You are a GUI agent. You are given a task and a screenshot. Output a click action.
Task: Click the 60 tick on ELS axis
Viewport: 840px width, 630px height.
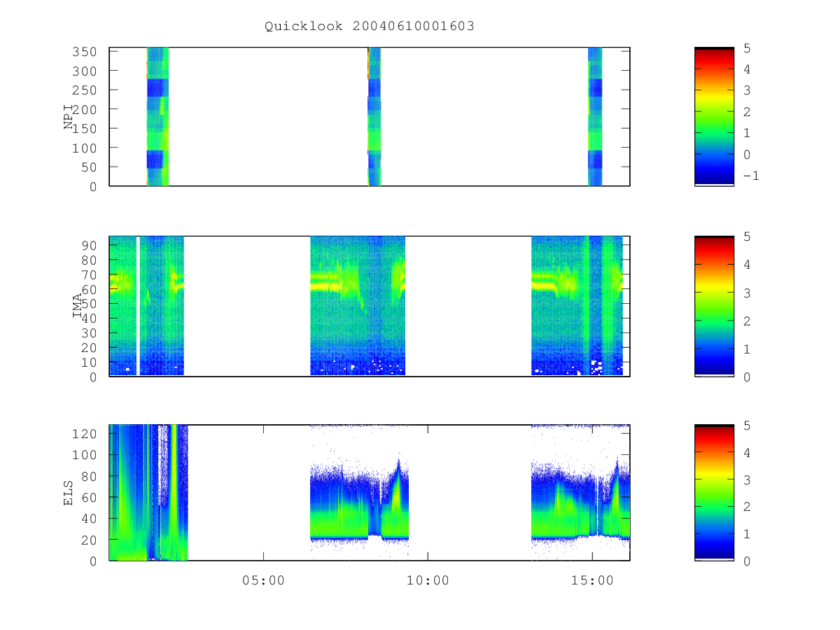coord(89,497)
